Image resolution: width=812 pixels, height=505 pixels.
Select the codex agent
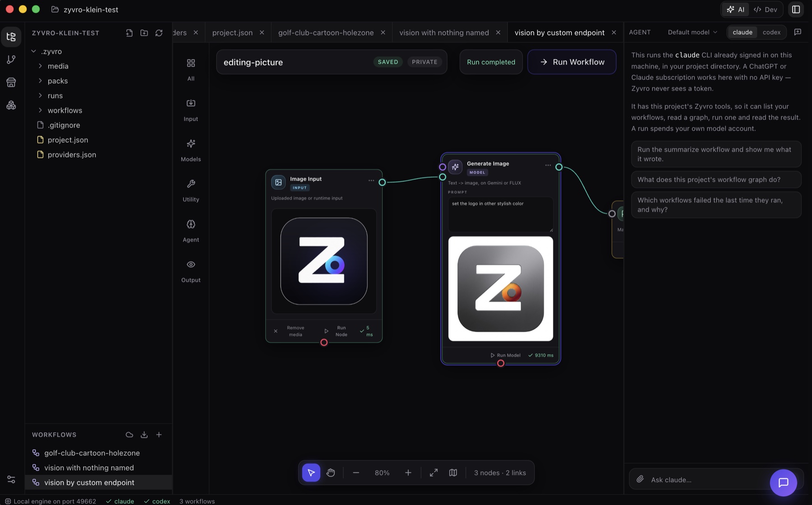771,32
